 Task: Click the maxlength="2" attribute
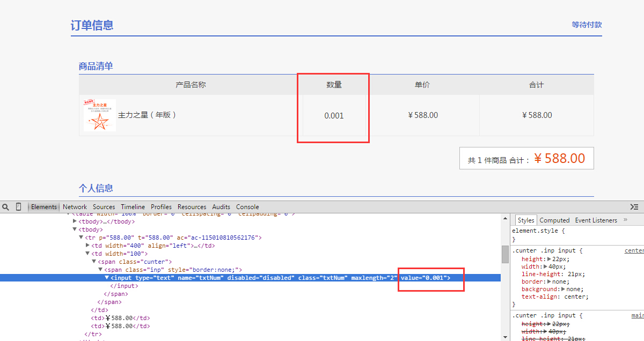374,278
